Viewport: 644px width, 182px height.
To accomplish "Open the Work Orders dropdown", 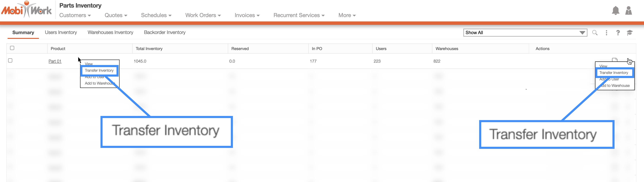I will [203, 15].
